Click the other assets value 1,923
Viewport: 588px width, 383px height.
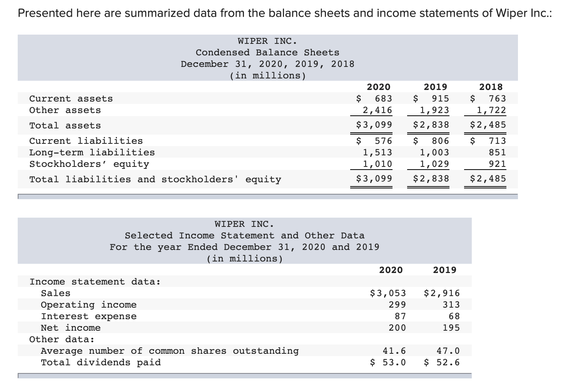(434, 110)
